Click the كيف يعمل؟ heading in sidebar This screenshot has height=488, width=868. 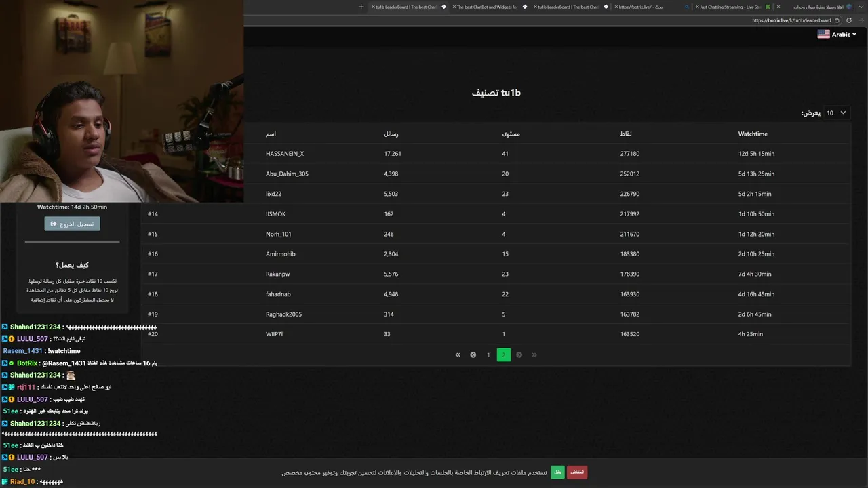[x=72, y=266]
